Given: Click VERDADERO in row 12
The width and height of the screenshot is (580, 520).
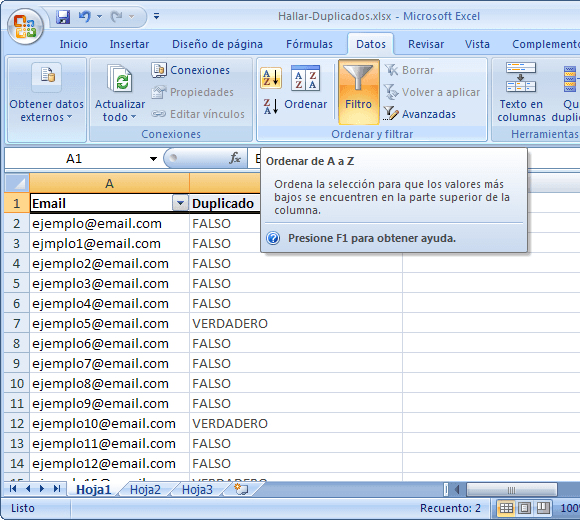Looking at the screenshot, I should coord(230,423).
